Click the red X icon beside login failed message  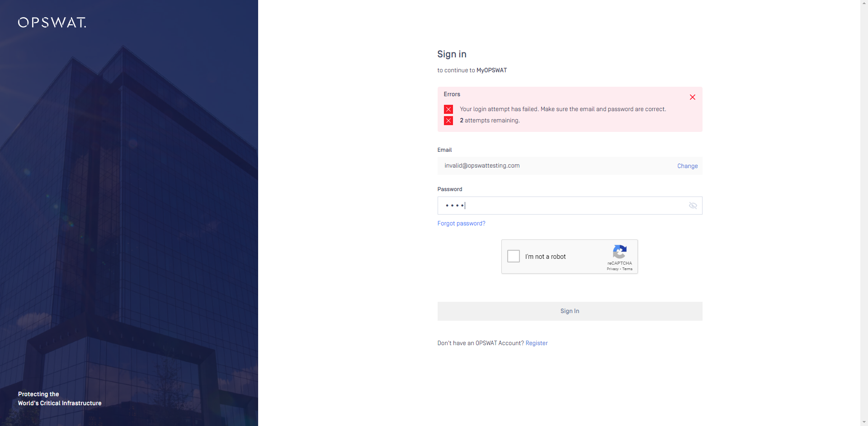point(448,109)
